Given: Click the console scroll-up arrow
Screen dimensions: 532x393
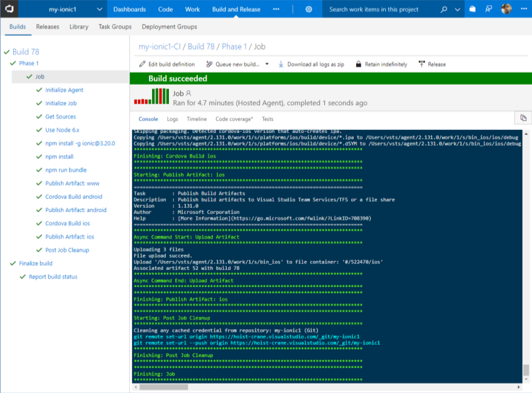Looking at the screenshot, I should [x=526, y=134].
